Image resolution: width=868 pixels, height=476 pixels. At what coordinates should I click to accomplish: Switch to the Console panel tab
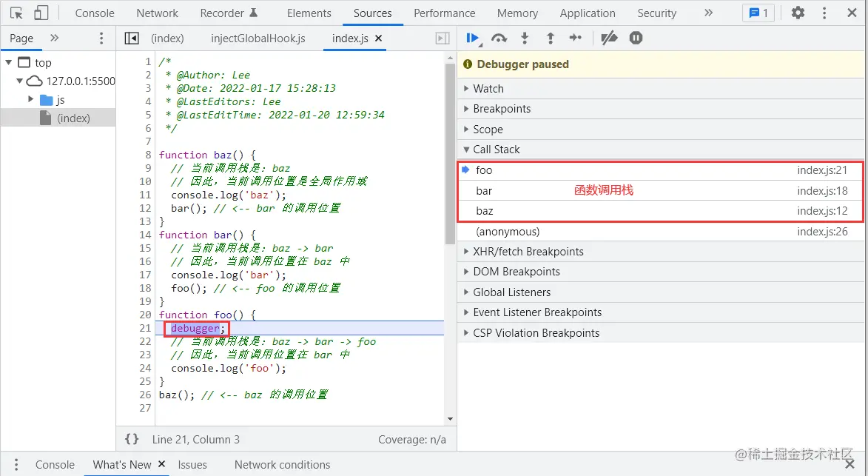pos(95,13)
